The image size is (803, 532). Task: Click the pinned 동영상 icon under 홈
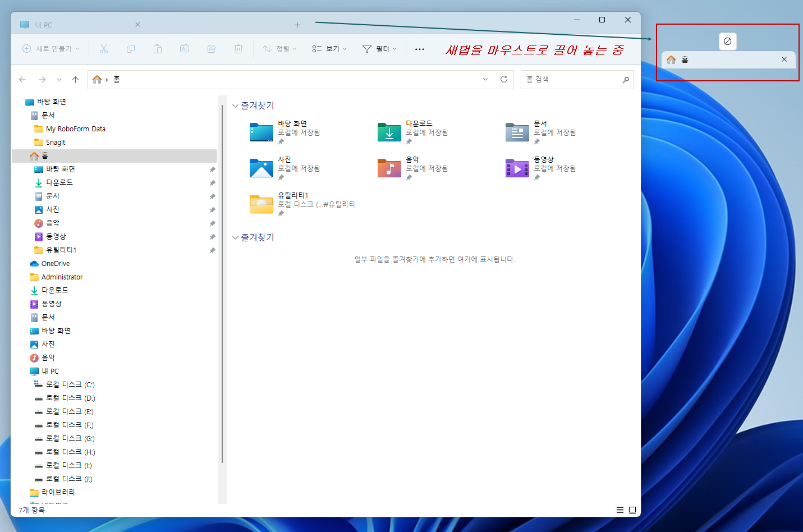click(39, 236)
